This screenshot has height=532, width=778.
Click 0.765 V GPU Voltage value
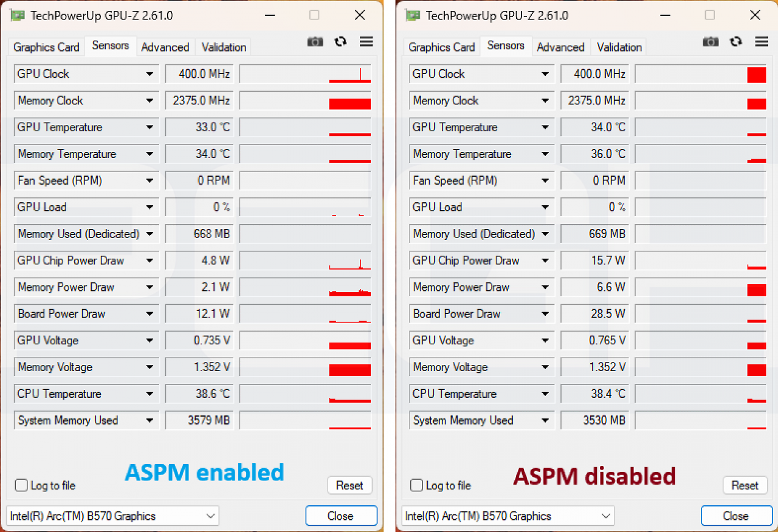[x=595, y=341]
